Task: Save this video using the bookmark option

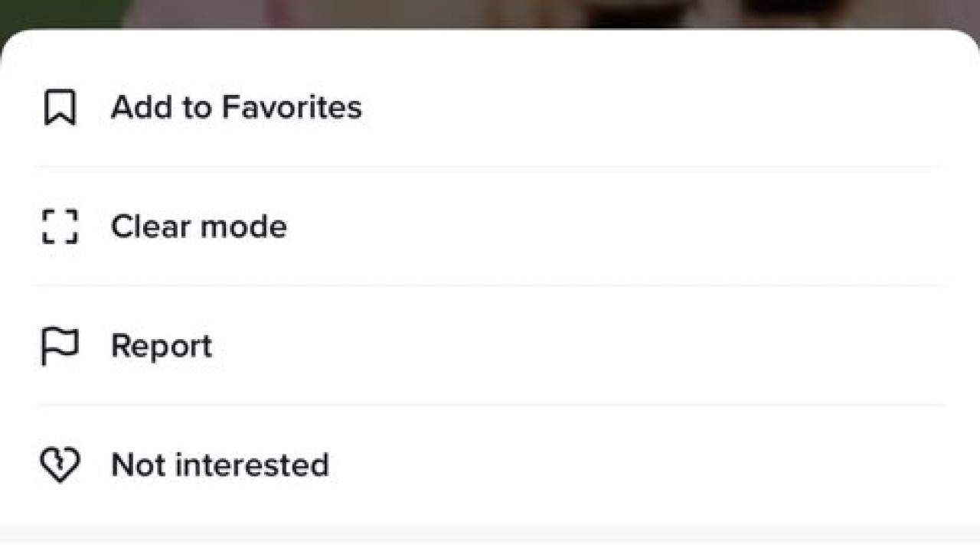Action: tap(236, 107)
